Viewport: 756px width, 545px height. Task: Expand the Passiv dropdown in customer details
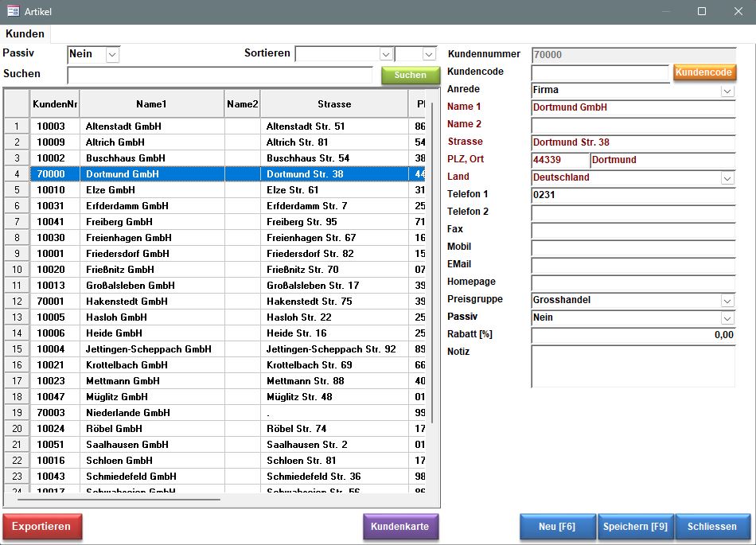click(727, 318)
